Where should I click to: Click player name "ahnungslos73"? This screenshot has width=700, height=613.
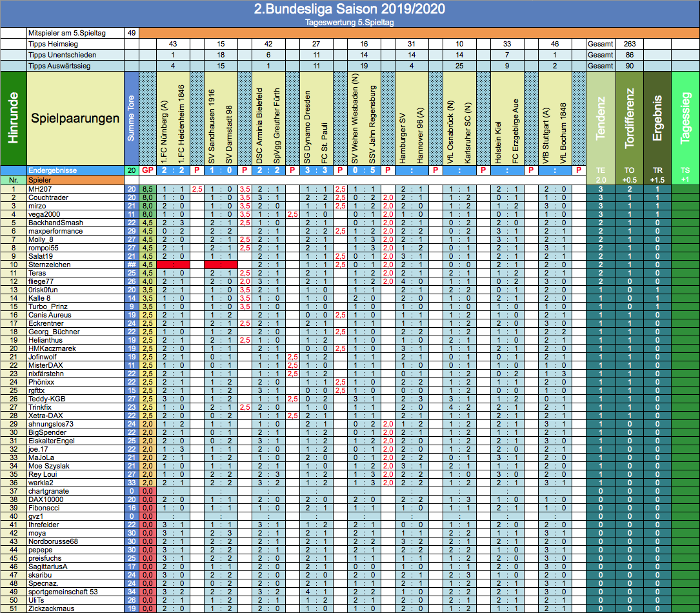51,424
